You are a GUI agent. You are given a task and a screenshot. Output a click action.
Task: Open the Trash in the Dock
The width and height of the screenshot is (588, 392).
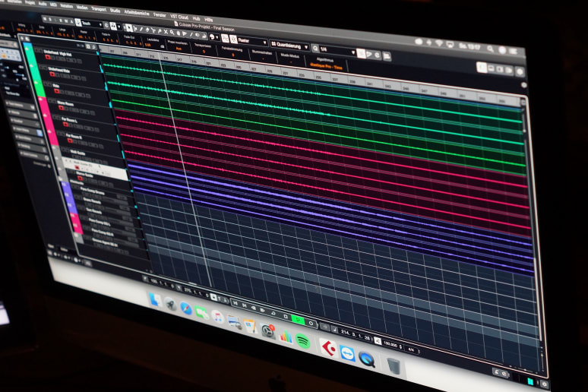(x=393, y=365)
